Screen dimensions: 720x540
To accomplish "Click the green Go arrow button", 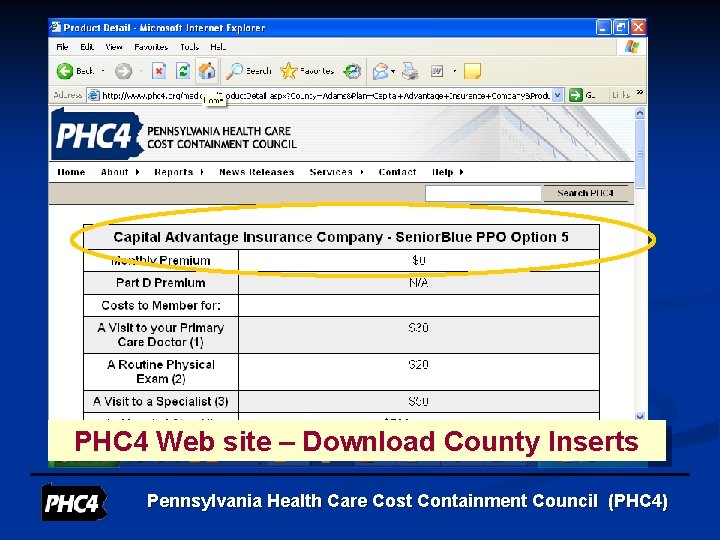I will (575, 95).
